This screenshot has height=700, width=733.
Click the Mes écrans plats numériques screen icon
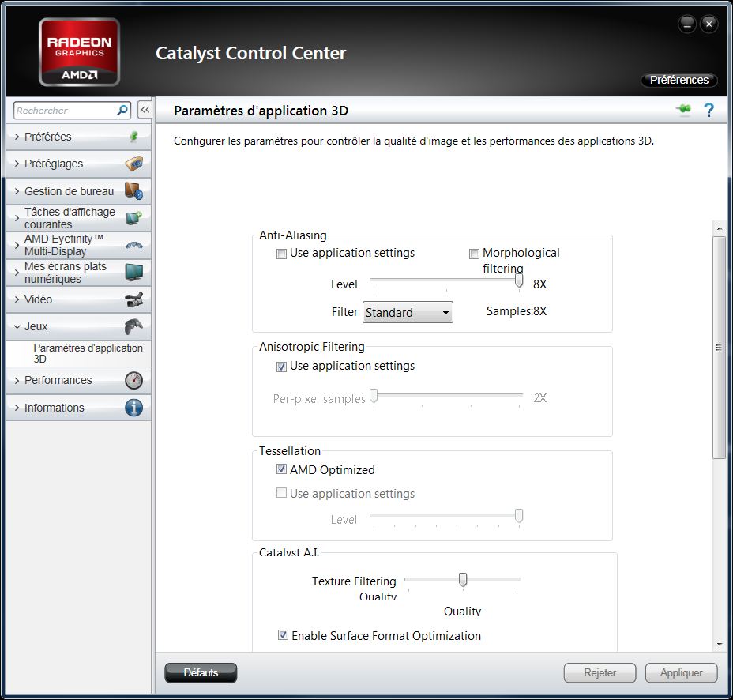pyautogui.click(x=134, y=272)
